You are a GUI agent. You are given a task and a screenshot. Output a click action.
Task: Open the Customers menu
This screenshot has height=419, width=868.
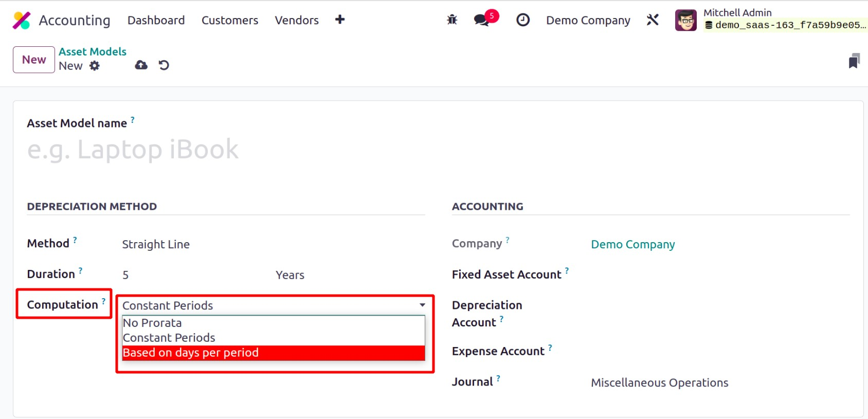230,20
